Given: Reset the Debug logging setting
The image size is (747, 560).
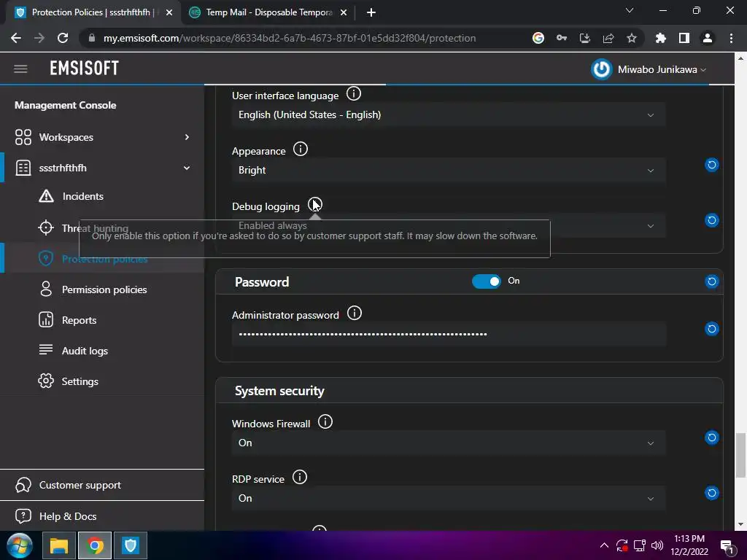Looking at the screenshot, I should [x=712, y=220].
